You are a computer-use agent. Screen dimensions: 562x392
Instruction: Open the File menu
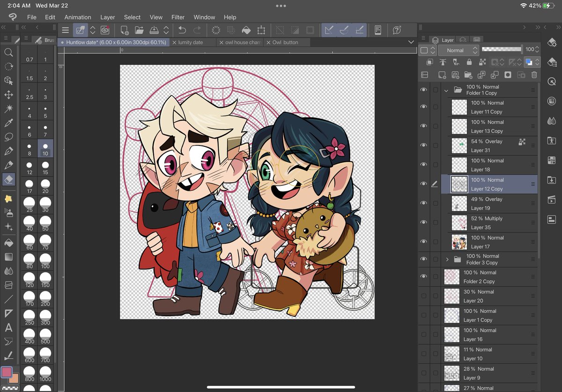click(32, 17)
